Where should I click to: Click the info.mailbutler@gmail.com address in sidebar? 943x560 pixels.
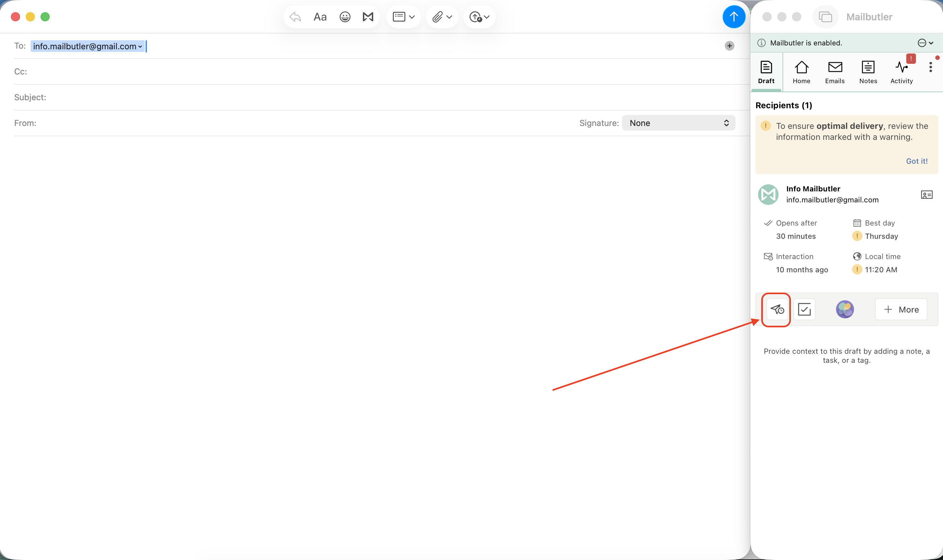pyautogui.click(x=832, y=200)
